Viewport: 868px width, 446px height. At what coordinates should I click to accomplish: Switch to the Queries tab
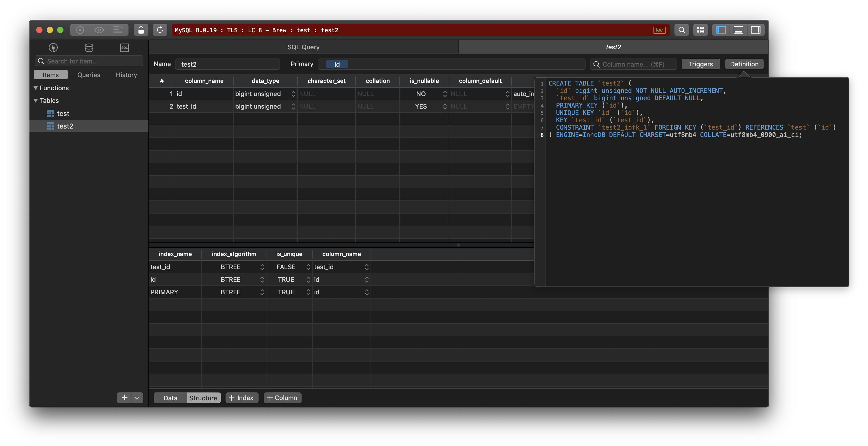tap(88, 75)
